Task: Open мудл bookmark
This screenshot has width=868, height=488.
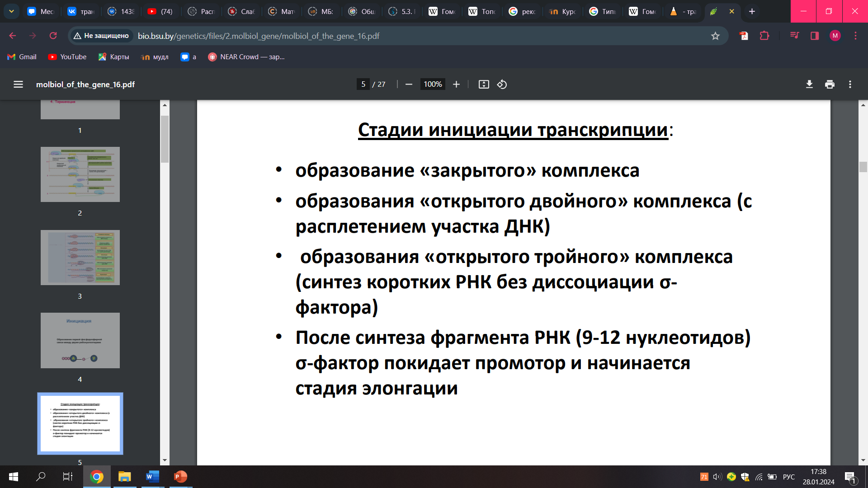Action: (x=155, y=57)
